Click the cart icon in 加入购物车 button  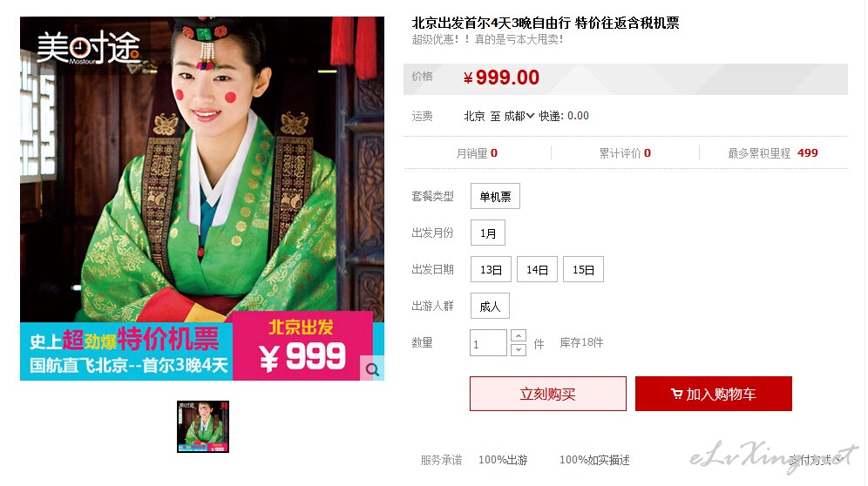(676, 394)
